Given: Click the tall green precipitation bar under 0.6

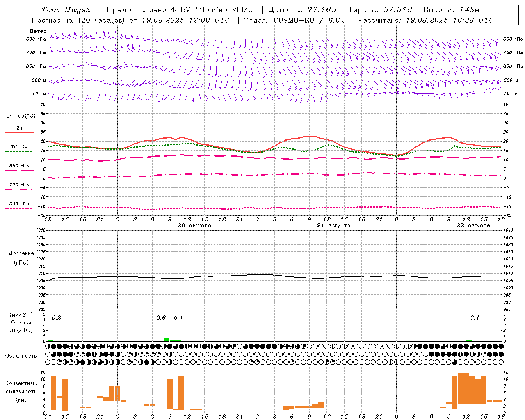Looking at the screenshot, I should (x=167, y=339).
